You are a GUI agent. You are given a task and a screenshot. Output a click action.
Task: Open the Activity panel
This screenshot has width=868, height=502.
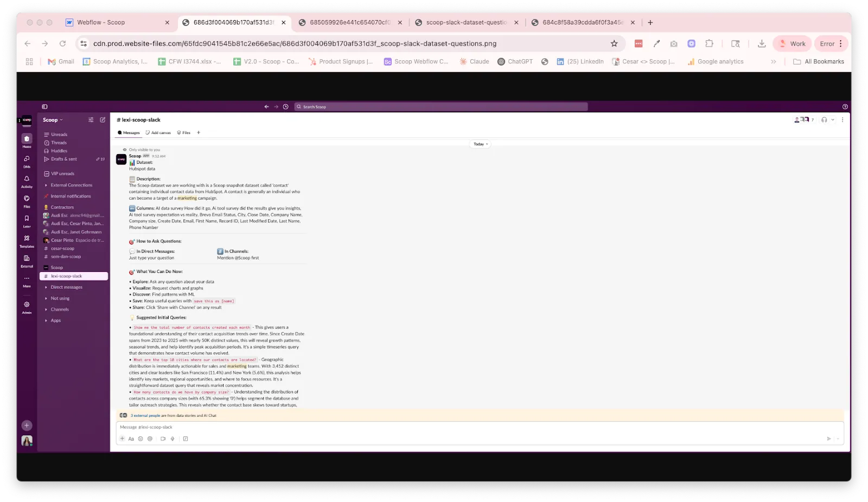click(26, 179)
